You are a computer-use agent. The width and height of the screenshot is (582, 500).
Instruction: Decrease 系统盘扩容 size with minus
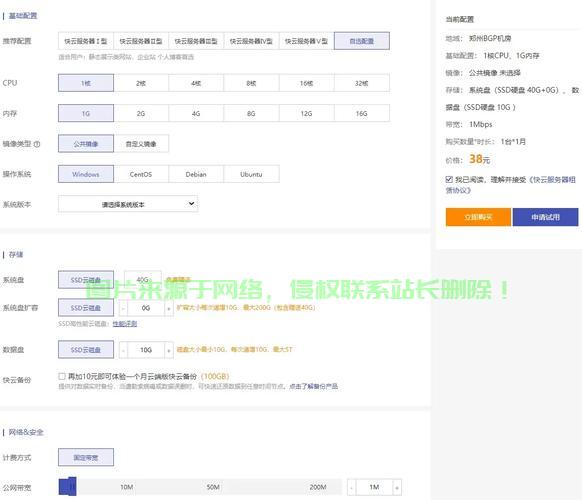pos(123,308)
